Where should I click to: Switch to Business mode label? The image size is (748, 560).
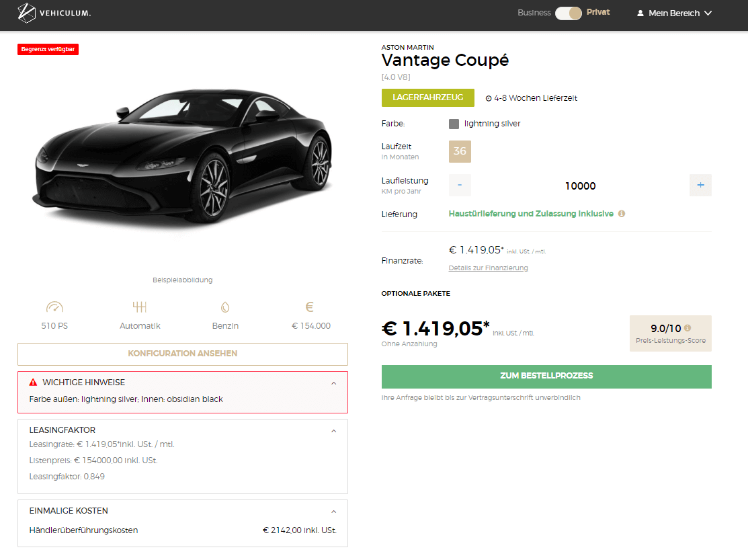[534, 13]
